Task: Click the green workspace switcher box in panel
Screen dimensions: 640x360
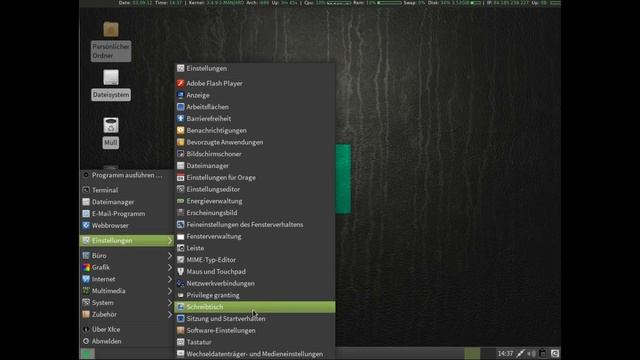Action: pos(472,353)
